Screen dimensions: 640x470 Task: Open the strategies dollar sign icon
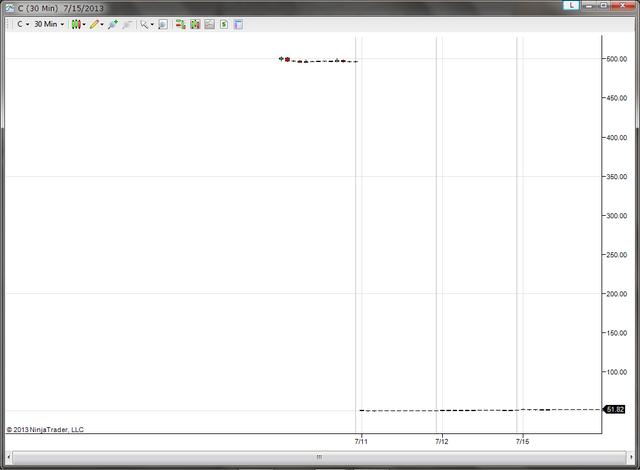[x=224, y=24]
